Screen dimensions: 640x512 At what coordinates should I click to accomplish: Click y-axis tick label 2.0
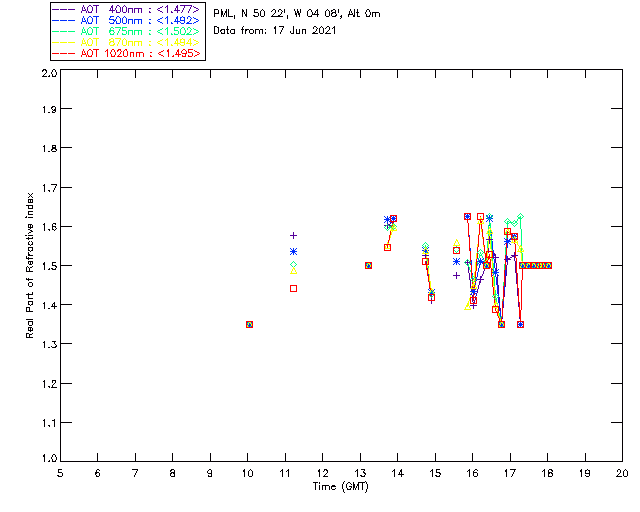tap(49, 74)
